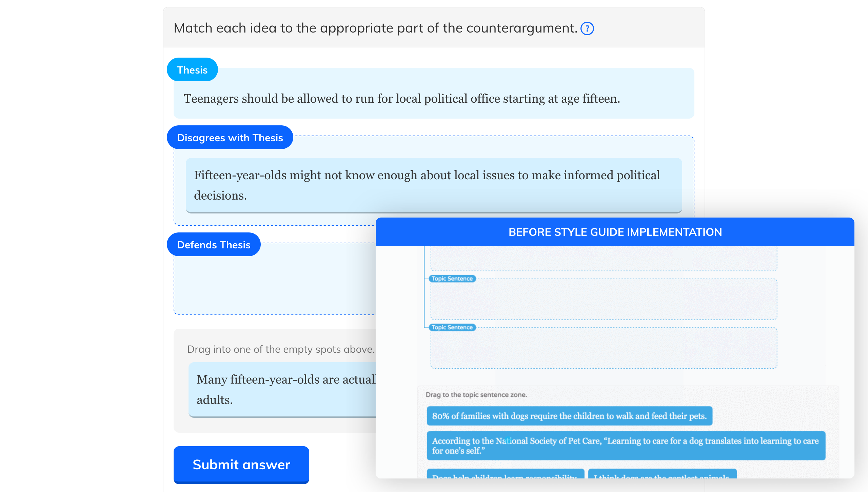Click 'Drag into one of the empty spots' hint
The height and width of the screenshot is (492, 868).
pos(281,349)
